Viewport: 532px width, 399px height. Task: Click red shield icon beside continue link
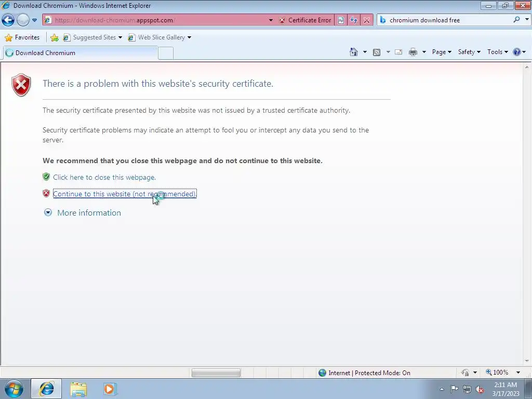tap(46, 193)
